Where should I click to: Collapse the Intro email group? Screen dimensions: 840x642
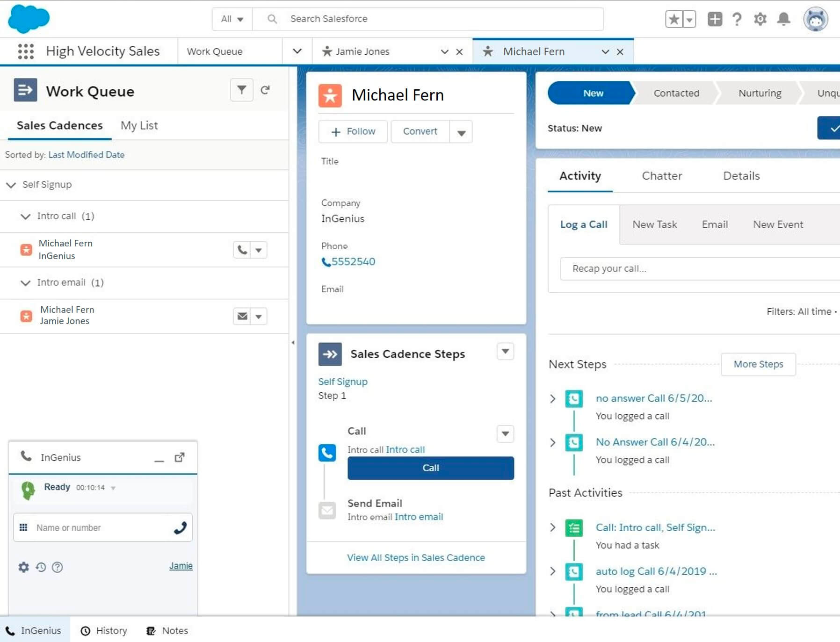[25, 282]
